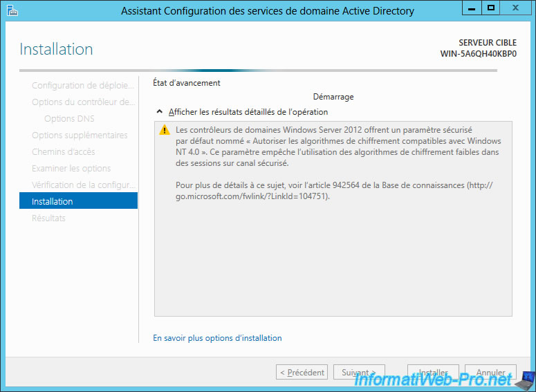Open "En savoir plus options d'installation" link
536x392 pixels.
(x=217, y=338)
